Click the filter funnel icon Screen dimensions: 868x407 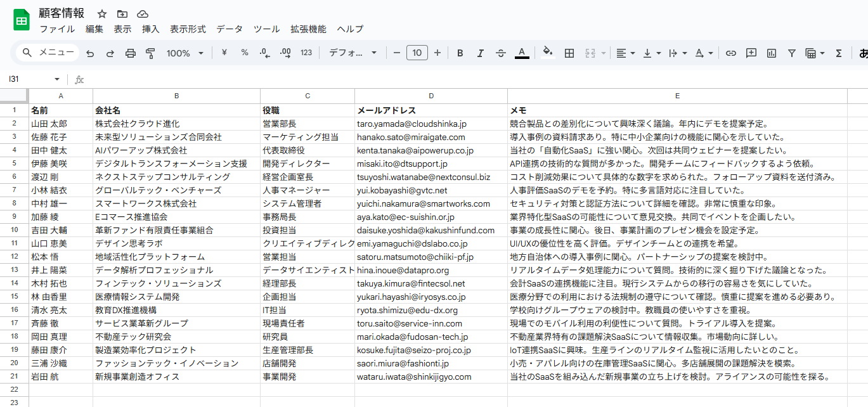pyautogui.click(x=792, y=53)
